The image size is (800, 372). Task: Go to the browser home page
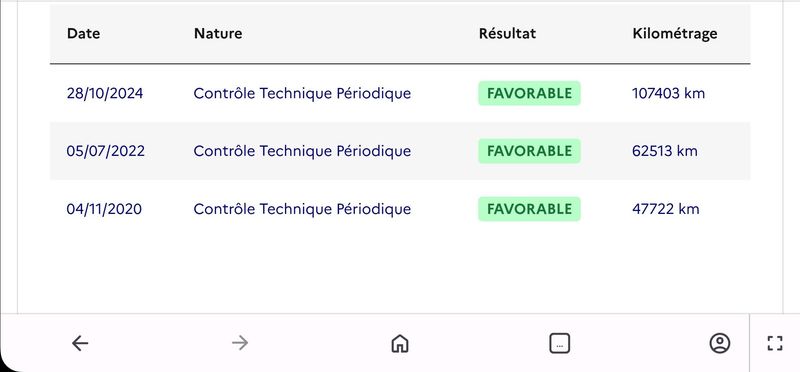click(399, 343)
